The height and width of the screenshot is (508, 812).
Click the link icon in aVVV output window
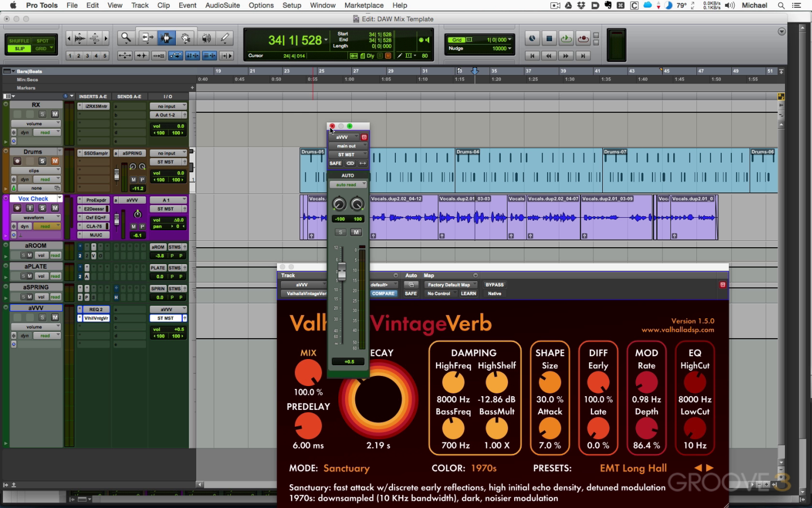[x=350, y=163]
